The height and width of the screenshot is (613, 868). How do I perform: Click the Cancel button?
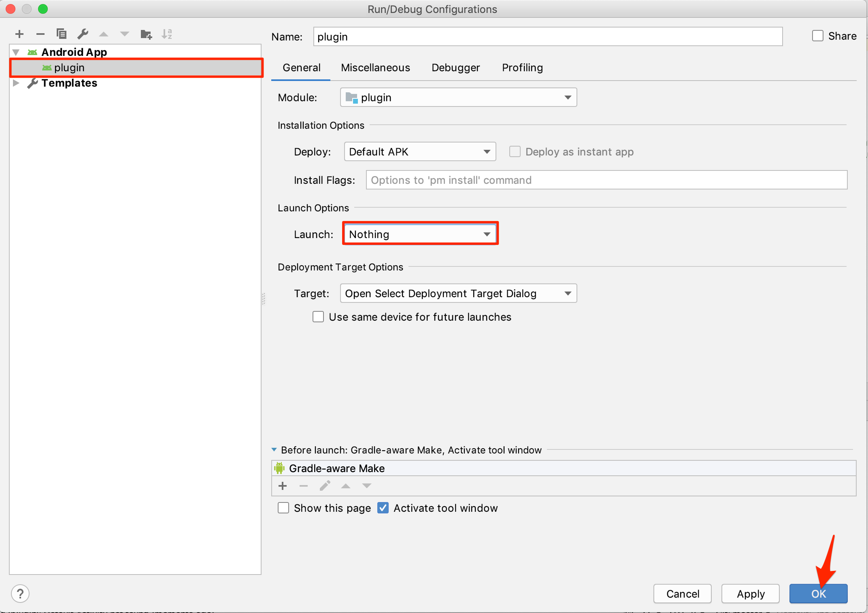683,594
